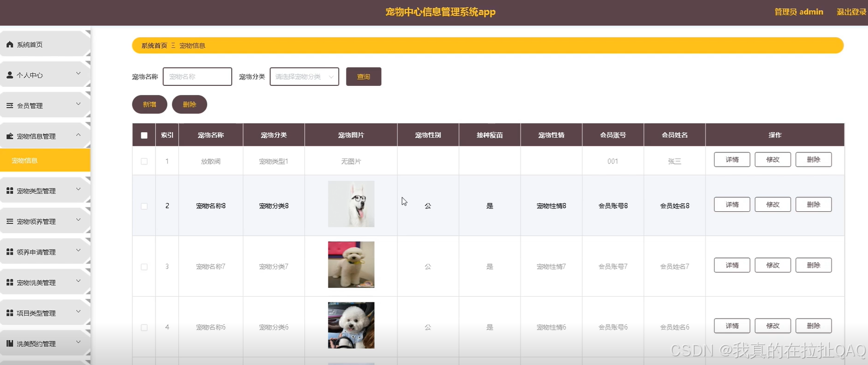The height and width of the screenshot is (365, 868).
Task: Open 详情 for the 宠物名称7 row
Action: pos(732,265)
